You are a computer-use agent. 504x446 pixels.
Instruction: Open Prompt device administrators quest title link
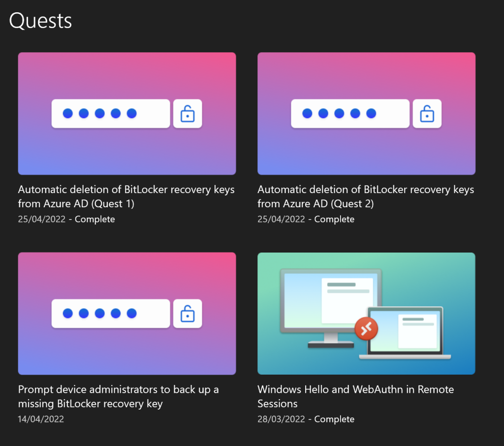pos(118,396)
